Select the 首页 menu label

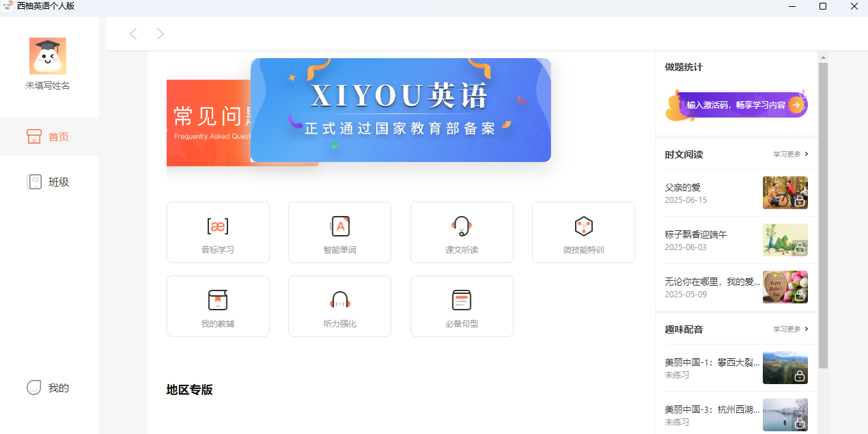point(59,137)
